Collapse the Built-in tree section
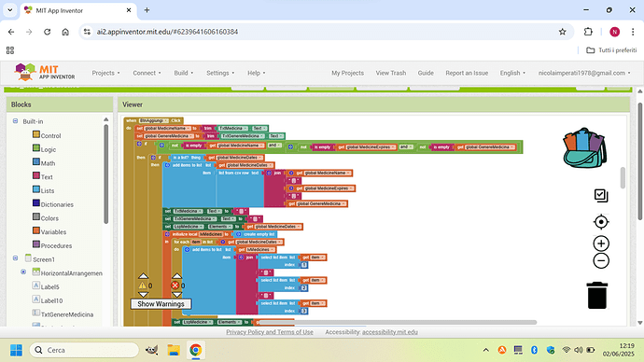This screenshot has width=644, height=362. [x=15, y=121]
